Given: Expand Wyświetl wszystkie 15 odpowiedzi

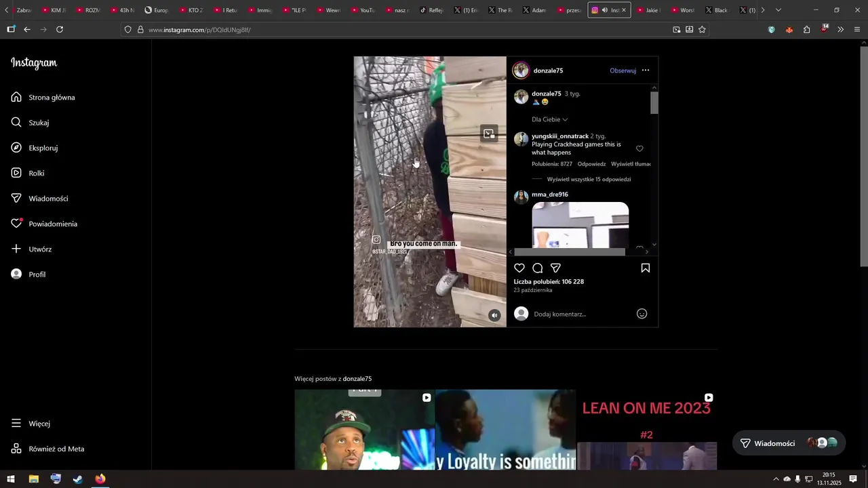Looking at the screenshot, I should click(x=589, y=180).
